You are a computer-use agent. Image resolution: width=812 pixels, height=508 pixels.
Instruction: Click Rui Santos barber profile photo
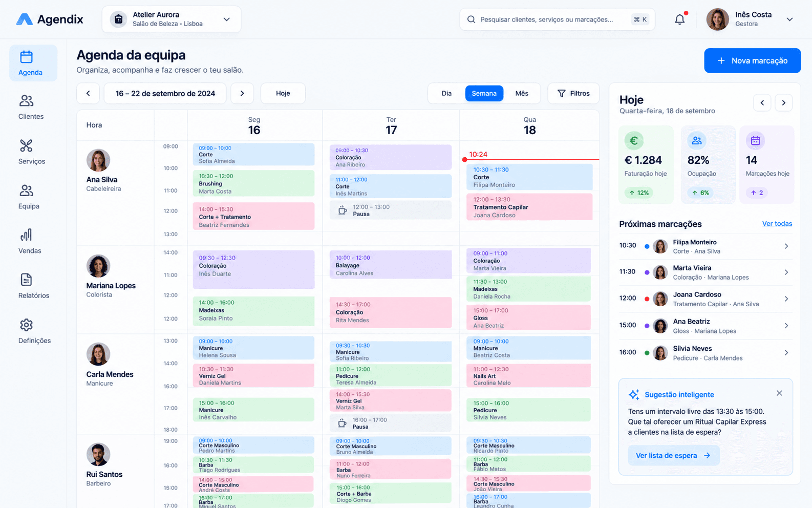click(x=98, y=455)
